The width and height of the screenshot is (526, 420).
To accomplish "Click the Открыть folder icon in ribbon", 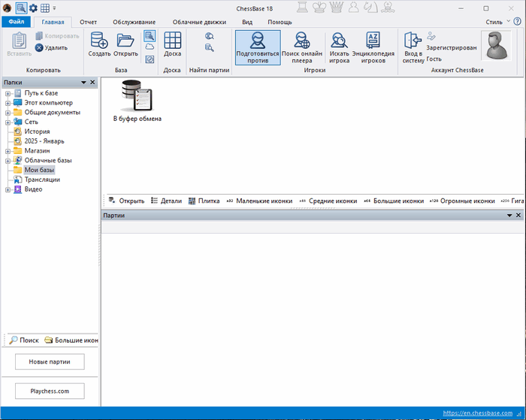I will tap(125, 41).
